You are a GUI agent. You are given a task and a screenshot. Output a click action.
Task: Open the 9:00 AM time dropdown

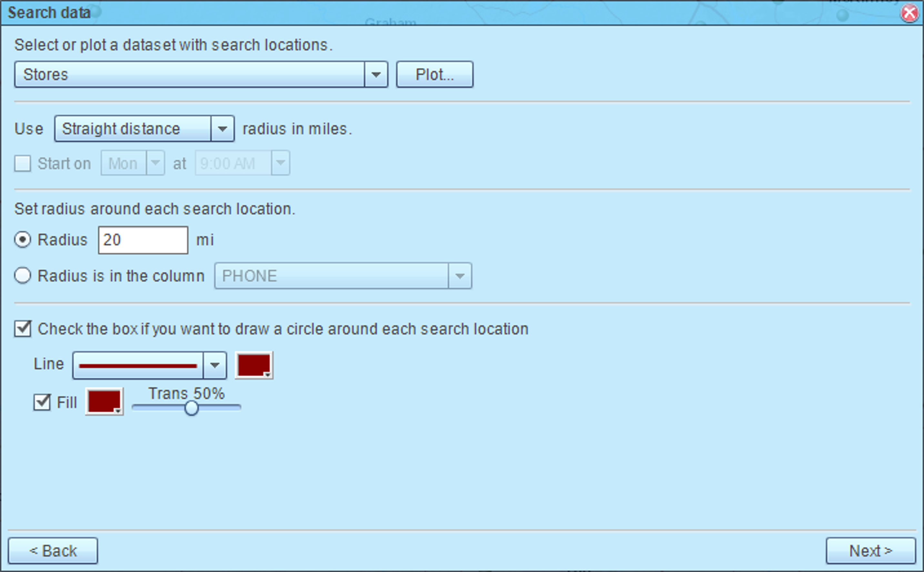(242, 163)
